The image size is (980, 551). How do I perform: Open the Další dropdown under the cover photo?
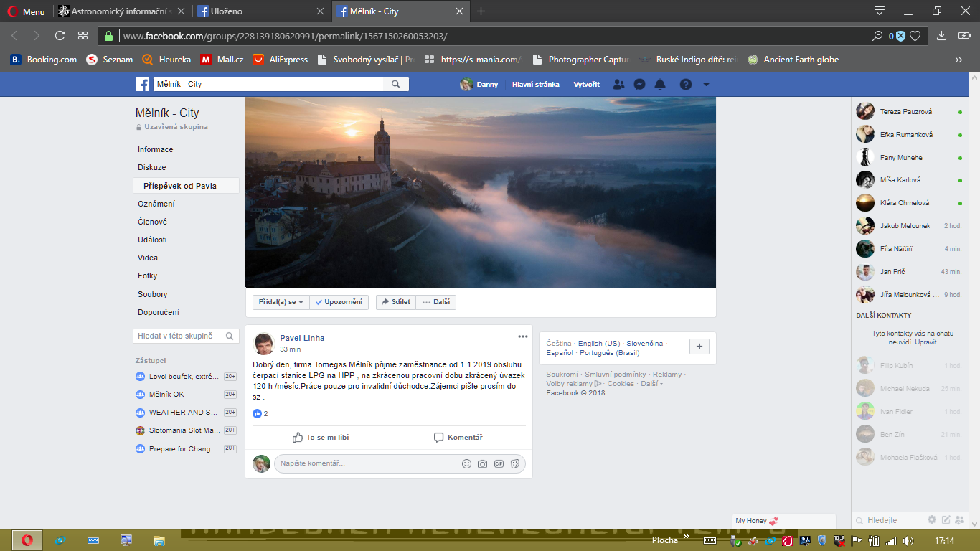(436, 302)
